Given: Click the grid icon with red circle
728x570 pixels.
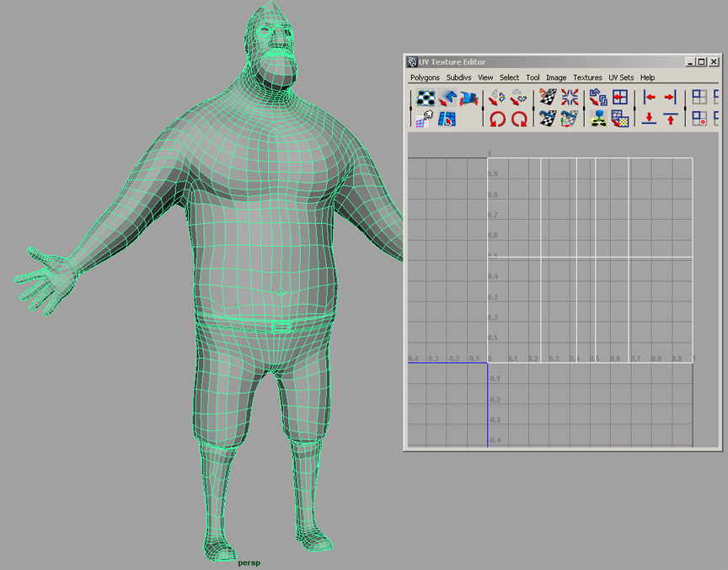Looking at the screenshot, I should pos(699,119).
